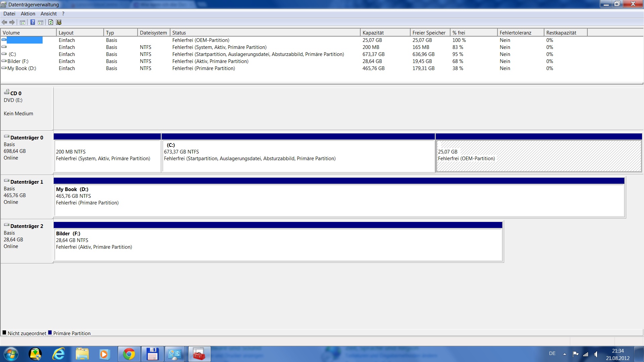Click the Internet Explorer taskbar icon
The width and height of the screenshot is (644, 362).
(59, 354)
